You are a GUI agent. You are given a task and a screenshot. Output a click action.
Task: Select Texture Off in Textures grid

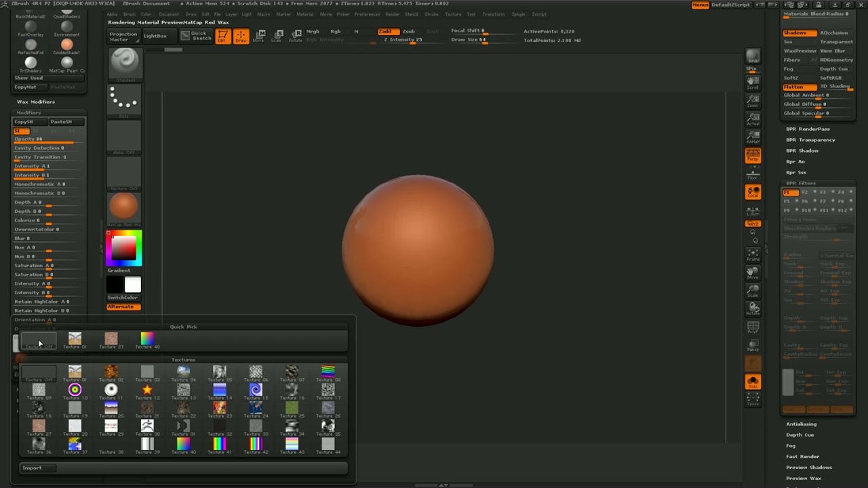(39, 373)
